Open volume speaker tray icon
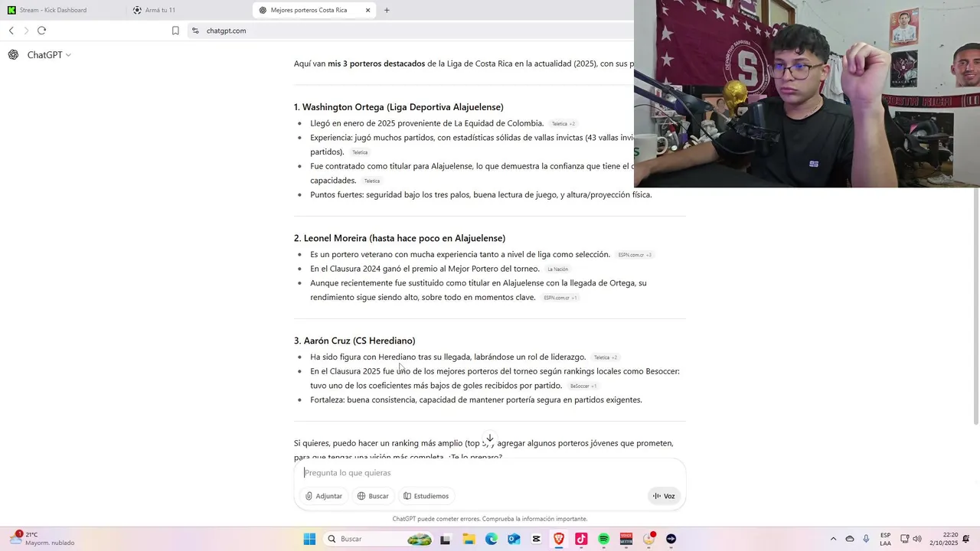This screenshot has height=551, width=980. [917, 539]
